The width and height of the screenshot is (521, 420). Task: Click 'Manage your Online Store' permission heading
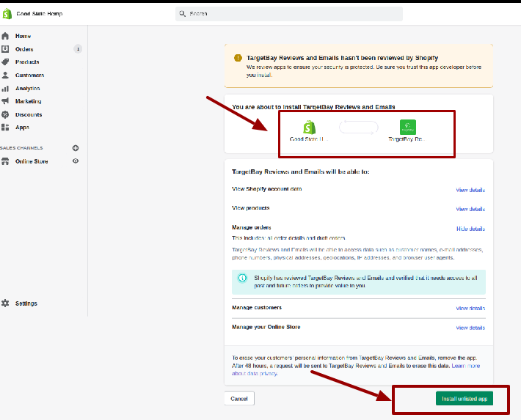(266, 327)
